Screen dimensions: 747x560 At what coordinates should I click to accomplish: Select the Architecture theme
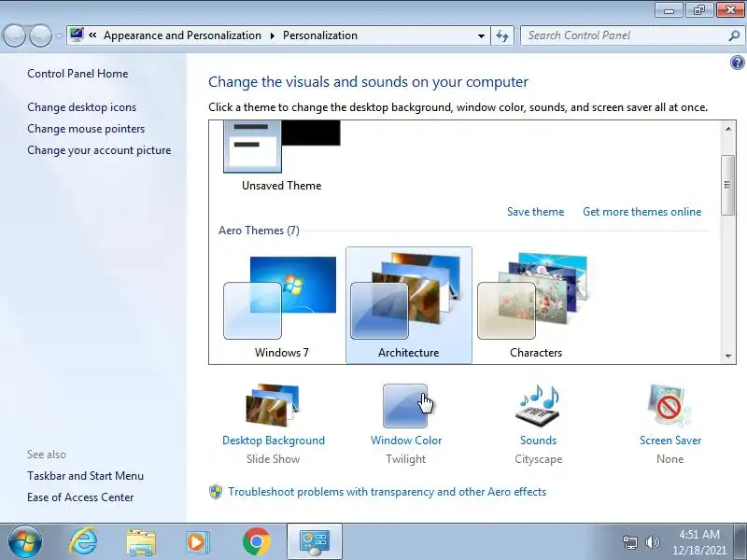(409, 306)
